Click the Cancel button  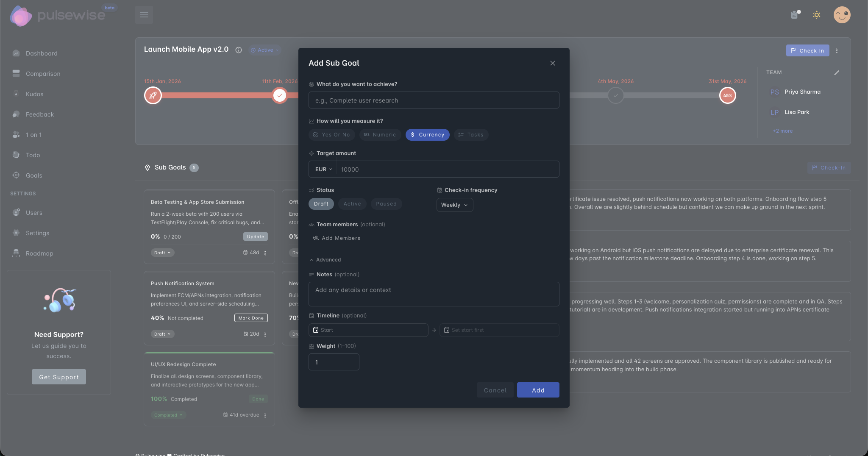(495, 390)
